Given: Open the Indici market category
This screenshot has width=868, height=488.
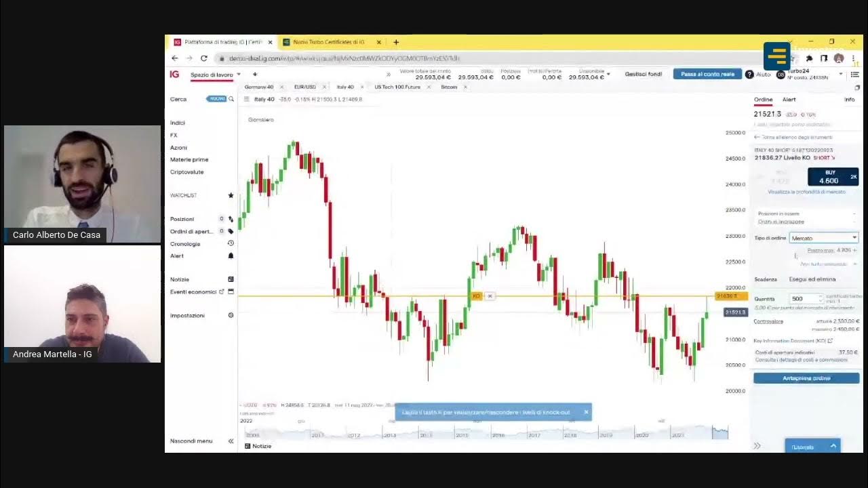Looking at the screenshot, I should pyautogui.click(x=178, y=123).
